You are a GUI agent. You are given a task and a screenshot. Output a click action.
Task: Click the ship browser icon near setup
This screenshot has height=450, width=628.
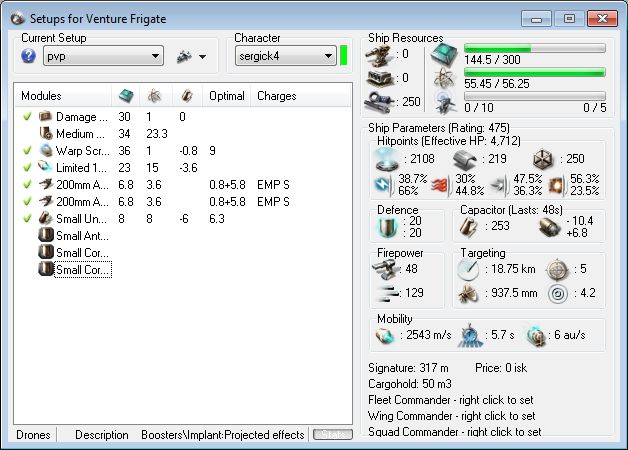(x=184, y=57)
